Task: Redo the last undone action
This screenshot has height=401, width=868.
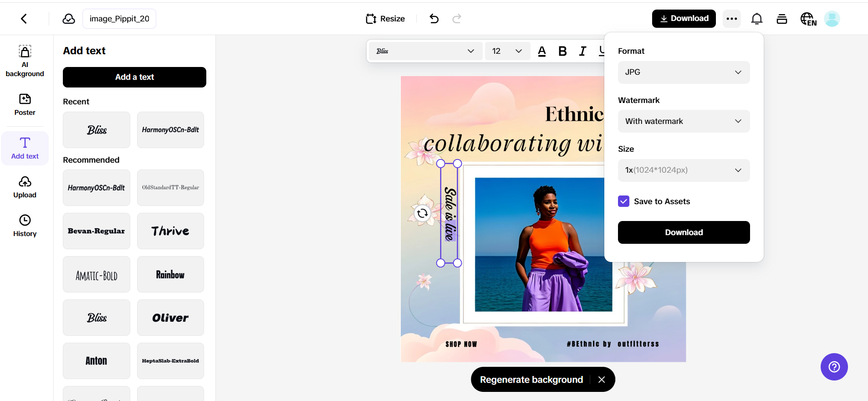Action: point(457,19)
